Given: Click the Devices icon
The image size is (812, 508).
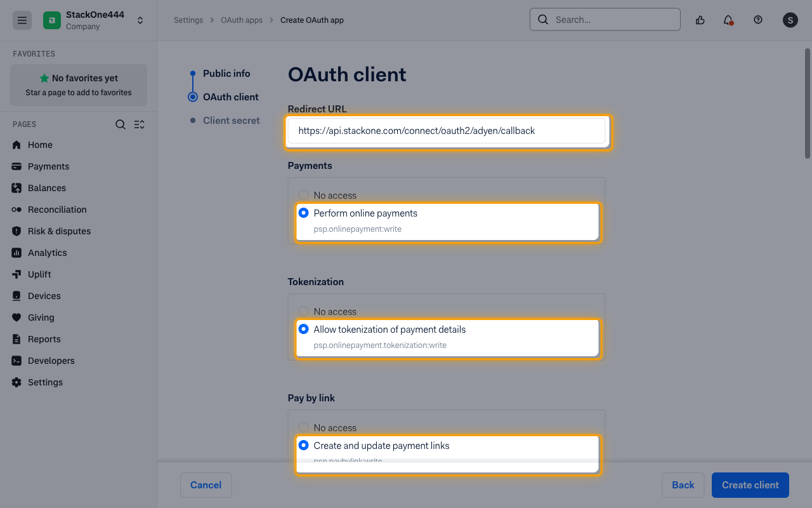Looking at the screenshot, I should [x=16, y=296].
